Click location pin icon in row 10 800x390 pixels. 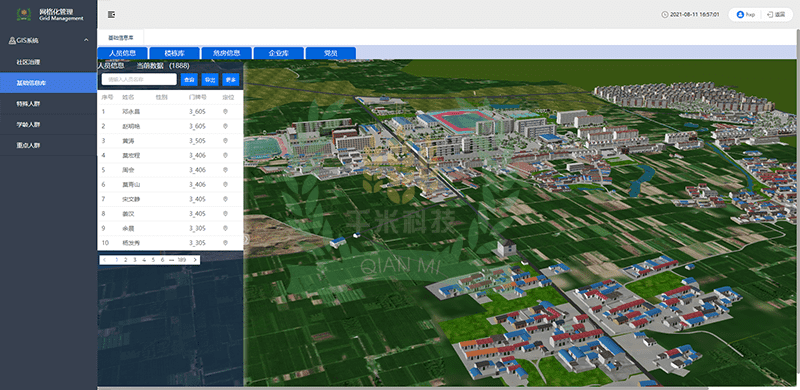tap(225, 242)
